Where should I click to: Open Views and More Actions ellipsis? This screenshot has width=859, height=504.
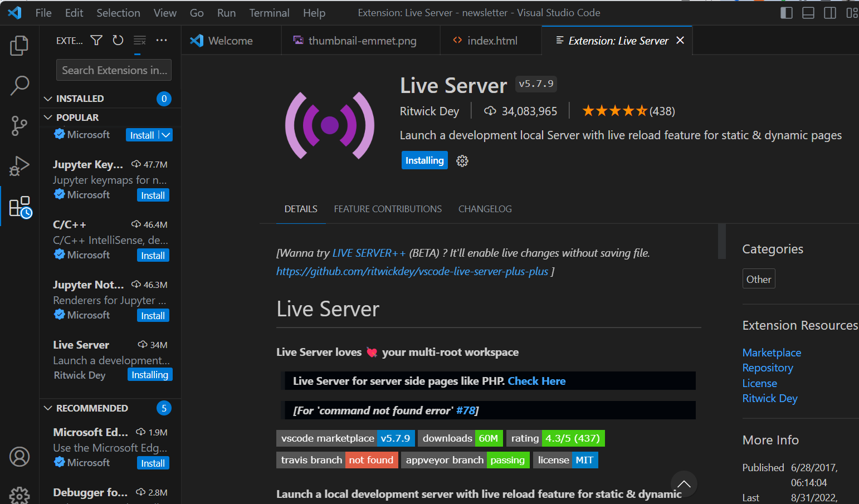162,40
